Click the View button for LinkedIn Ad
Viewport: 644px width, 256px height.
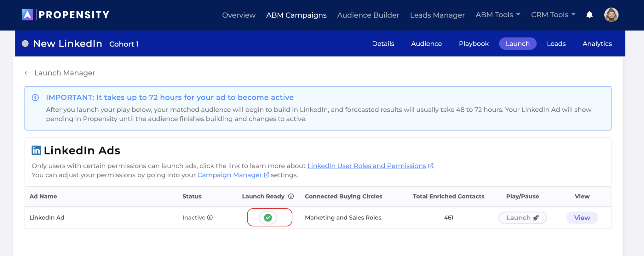point(582,218)
